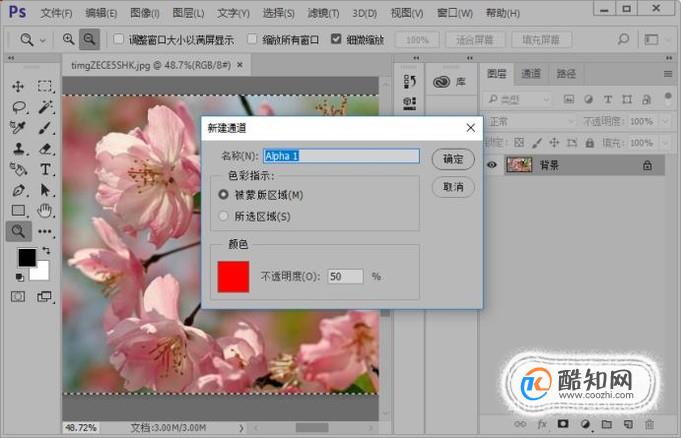Screen dimensions: 681x438
Task: Select the Type tool
Action: (45, 169)
